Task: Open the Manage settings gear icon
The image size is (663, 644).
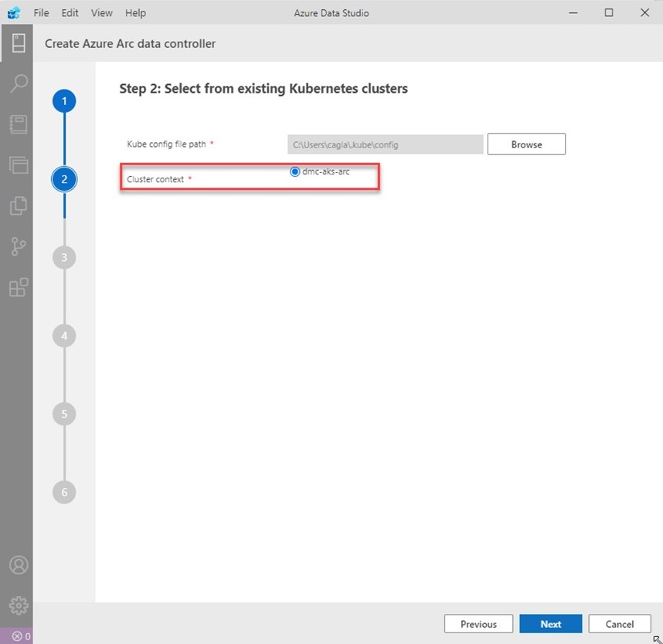Action: point(18,605)
